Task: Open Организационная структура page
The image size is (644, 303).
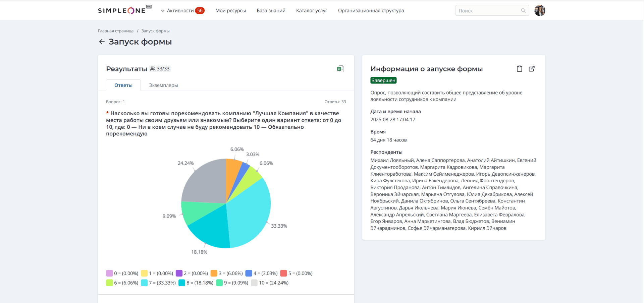Action: pos(371,11)
